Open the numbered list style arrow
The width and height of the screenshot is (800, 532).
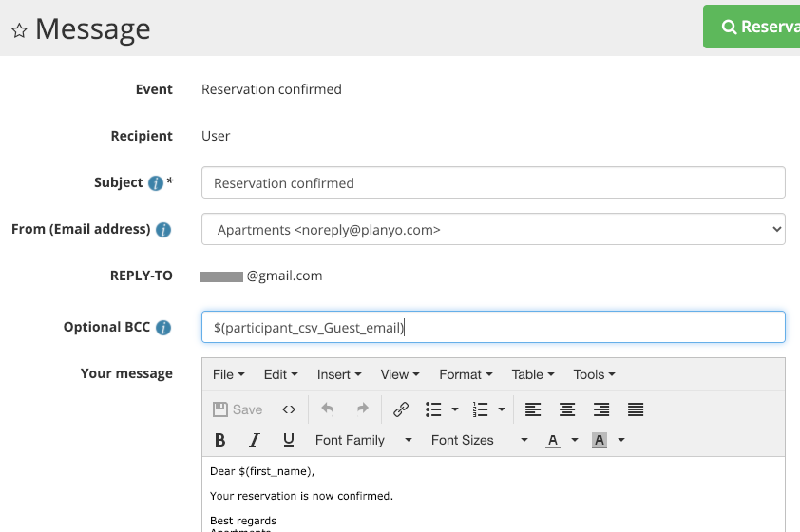502,409
